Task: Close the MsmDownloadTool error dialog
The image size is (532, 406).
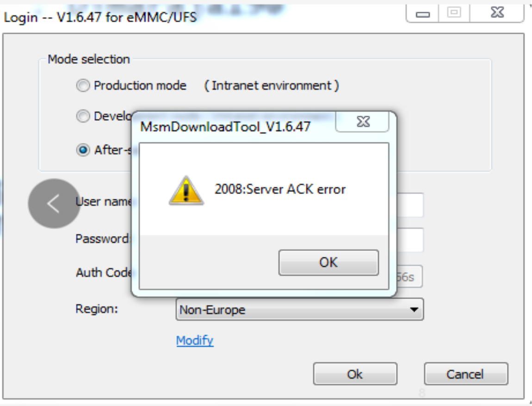Action: (364, 122)
